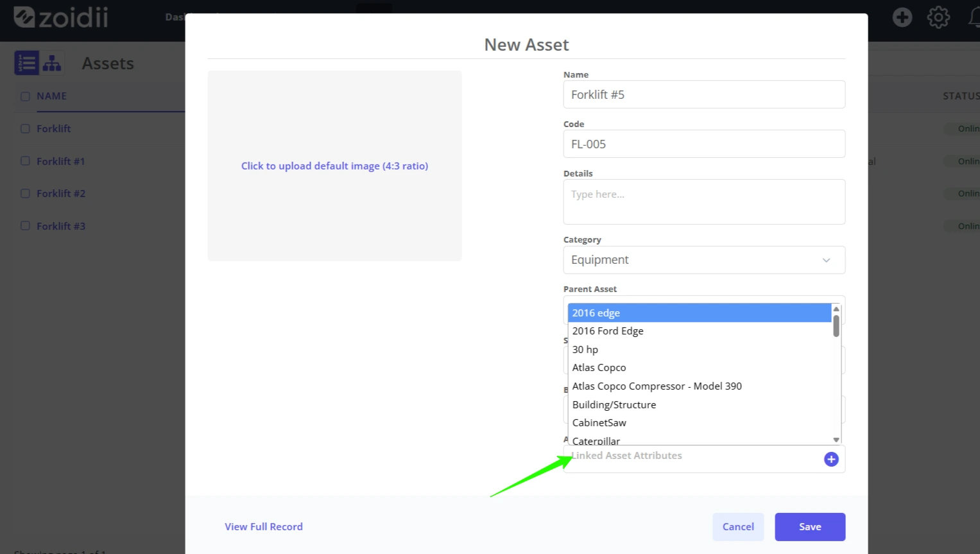Cancel the new asset dialog

click(738, 527)
